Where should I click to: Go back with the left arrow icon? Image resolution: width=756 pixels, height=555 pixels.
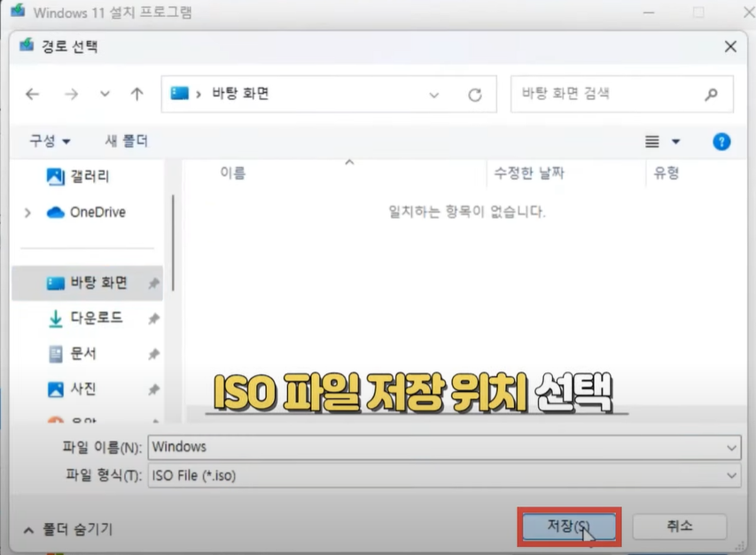[x=32, y=94]
